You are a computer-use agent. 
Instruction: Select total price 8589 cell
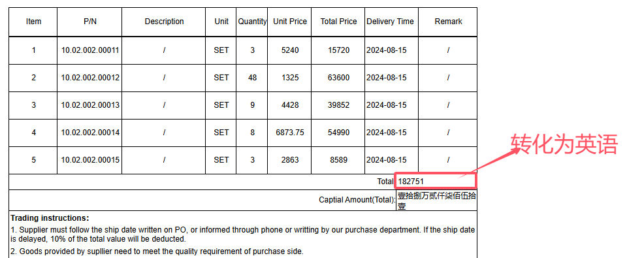click(x=338, y=160)
